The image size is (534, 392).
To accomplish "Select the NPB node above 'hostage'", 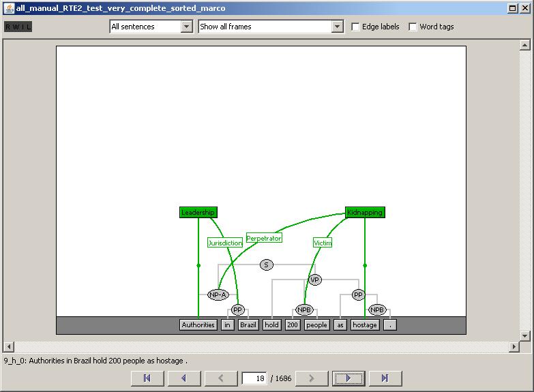I will click(377, 310).
